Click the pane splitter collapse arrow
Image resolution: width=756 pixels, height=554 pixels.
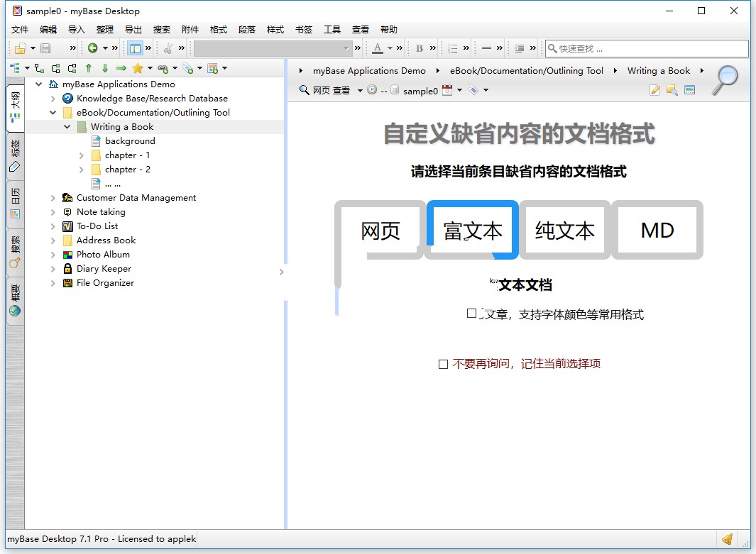click(x=282, y=272)
